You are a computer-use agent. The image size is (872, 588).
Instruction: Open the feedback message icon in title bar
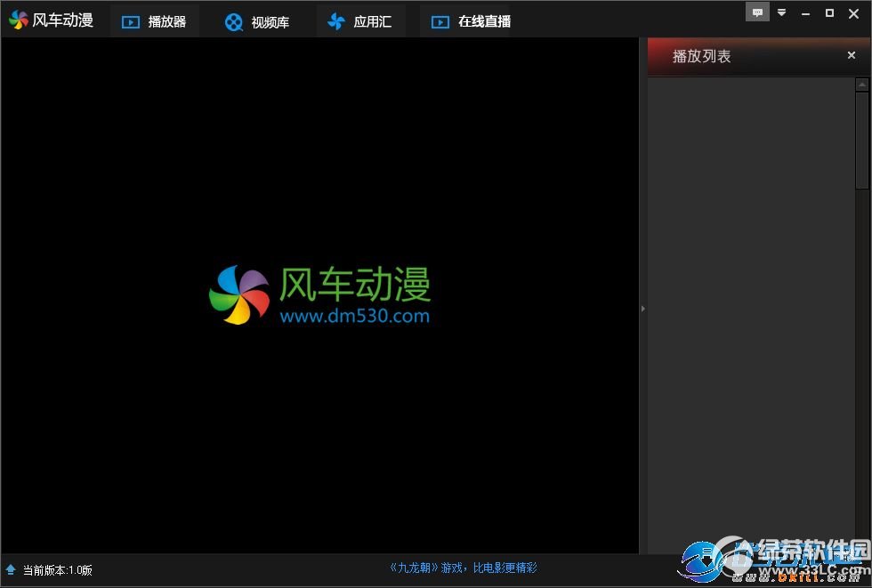pos(757,12)
